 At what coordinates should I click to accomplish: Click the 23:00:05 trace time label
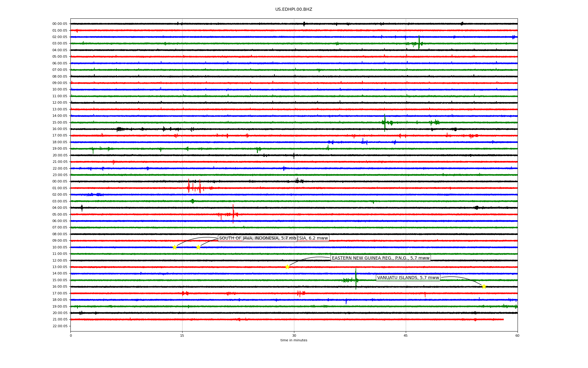[x=60, y=175]
